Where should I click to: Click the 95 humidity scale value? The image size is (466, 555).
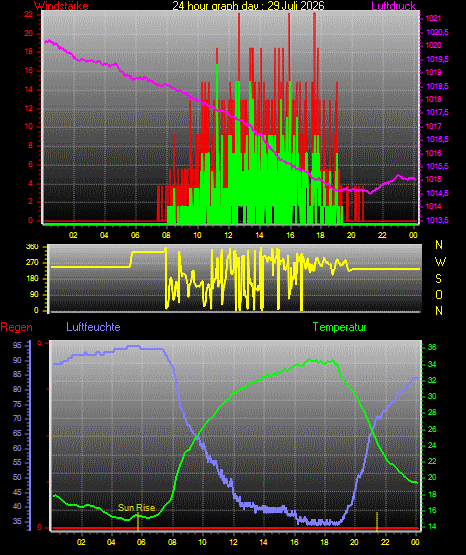pos(17,345)
